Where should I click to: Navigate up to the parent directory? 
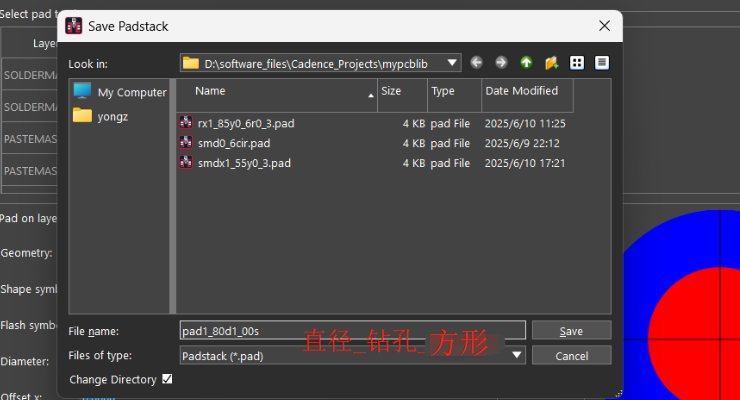pyautogui.click(x=526, y=63)
